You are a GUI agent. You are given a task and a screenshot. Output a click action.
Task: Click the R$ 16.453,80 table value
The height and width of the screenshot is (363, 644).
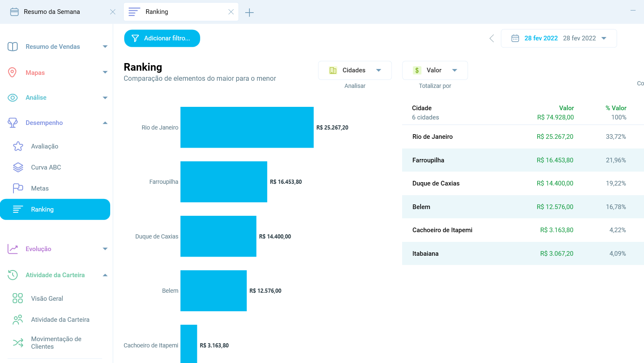point(555,160)
